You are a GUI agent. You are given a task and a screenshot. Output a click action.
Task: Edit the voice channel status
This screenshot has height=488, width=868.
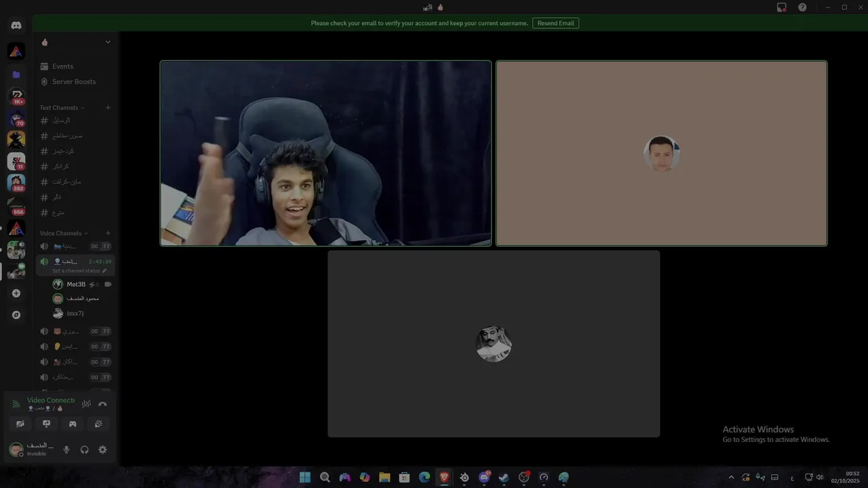[x=79, y=271]
